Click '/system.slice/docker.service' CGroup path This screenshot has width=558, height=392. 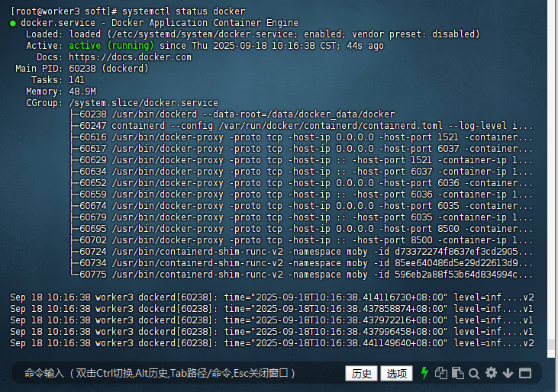point(144,103)
